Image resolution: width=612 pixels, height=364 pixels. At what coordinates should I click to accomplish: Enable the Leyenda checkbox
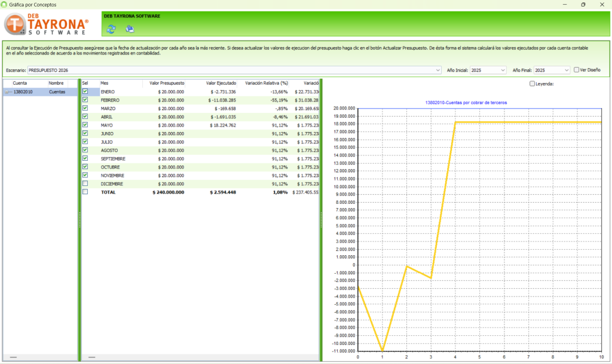[533, 84]
